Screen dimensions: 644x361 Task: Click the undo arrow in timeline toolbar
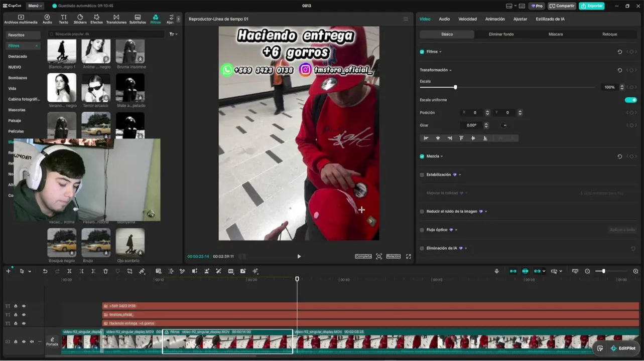(x=45, y=271)
